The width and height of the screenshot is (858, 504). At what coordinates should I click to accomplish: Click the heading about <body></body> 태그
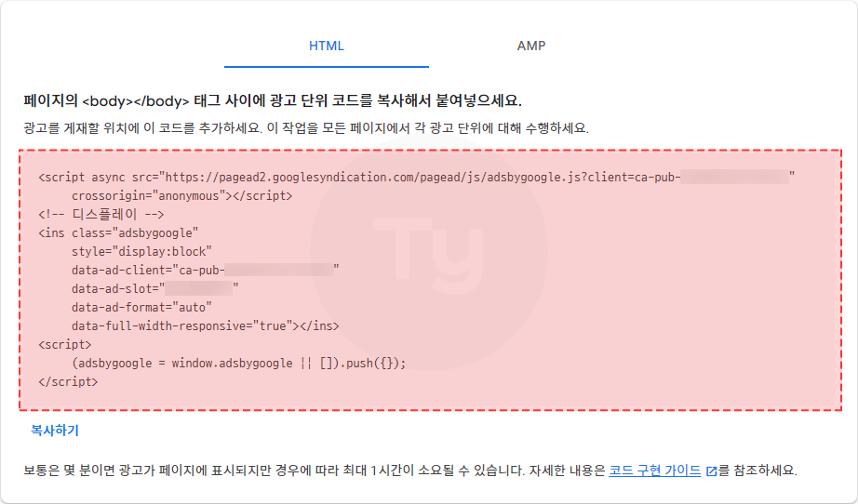pos(273,100)
